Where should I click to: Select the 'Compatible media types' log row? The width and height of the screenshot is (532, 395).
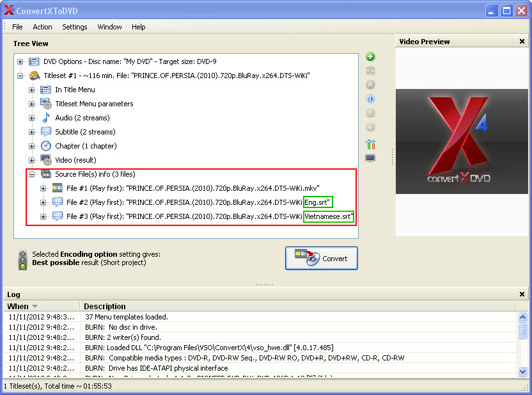[x=260, y=358]
